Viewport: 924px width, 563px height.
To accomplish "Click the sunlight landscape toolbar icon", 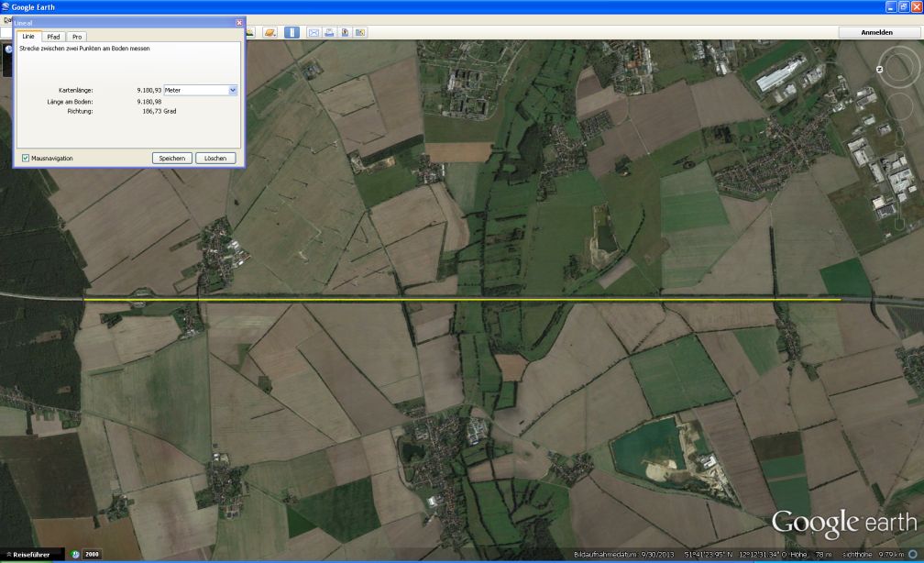I will pos(250,32).
